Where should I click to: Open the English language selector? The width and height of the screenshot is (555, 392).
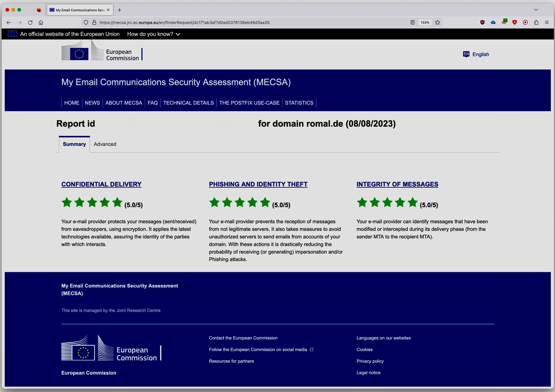coord(476,54)
